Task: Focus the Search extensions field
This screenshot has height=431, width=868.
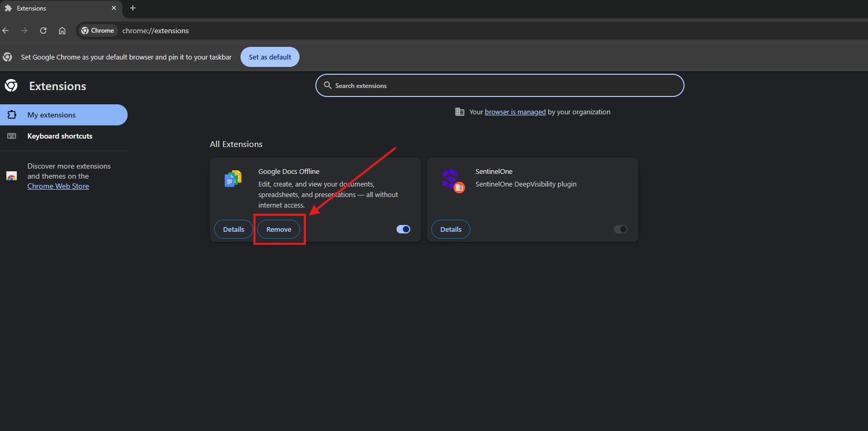Action: (x=499, y=85)
